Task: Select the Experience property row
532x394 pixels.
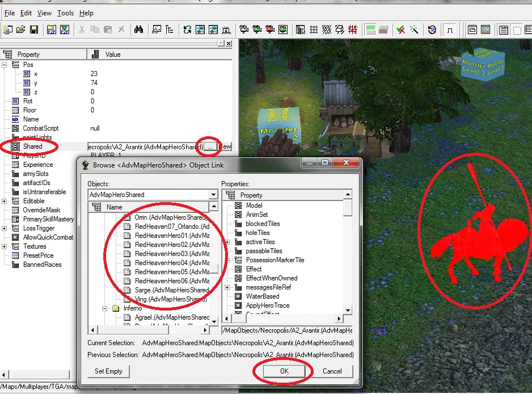Action: pos(38,165)
